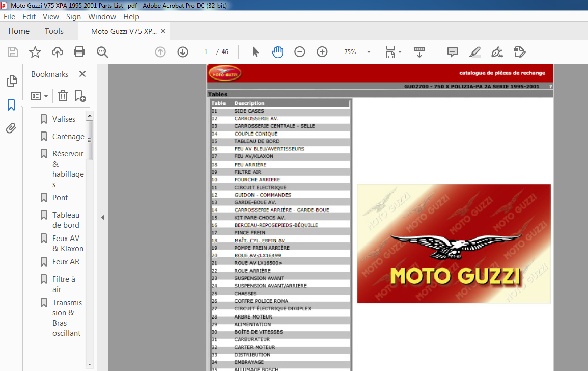Toggle the Bookmarks side panel icon
Screen dimensions: 588x371
pyautogui.click(x=11, y=105)
